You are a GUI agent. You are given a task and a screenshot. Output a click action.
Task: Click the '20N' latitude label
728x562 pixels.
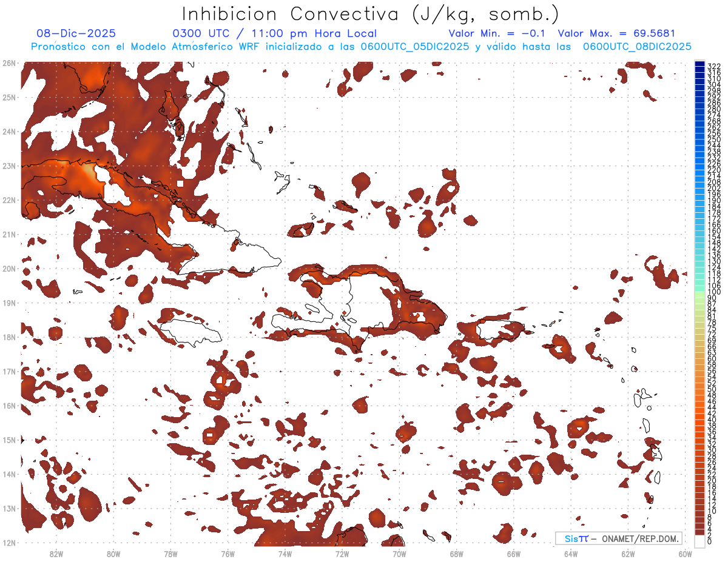[9, 269]
